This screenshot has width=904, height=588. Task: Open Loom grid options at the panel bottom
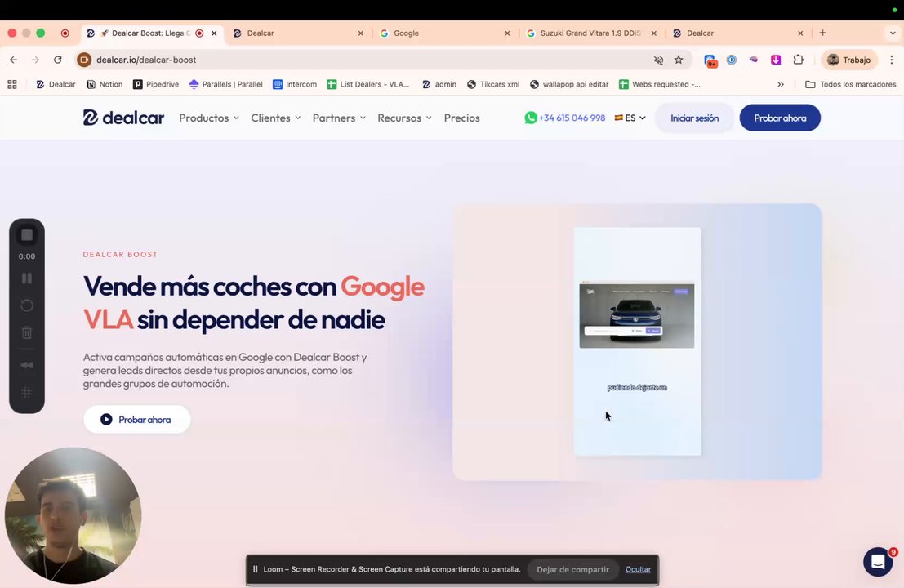pyautogui.click(x=26, y=393)
